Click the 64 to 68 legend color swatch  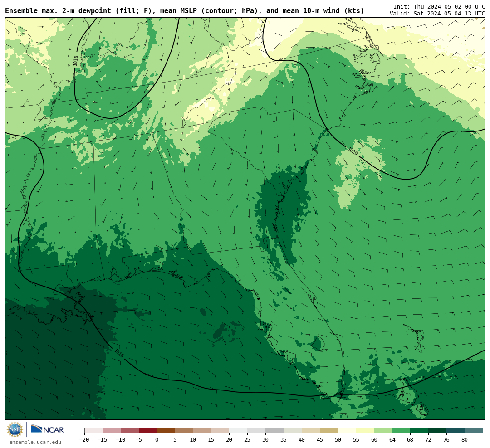point(402,431)
